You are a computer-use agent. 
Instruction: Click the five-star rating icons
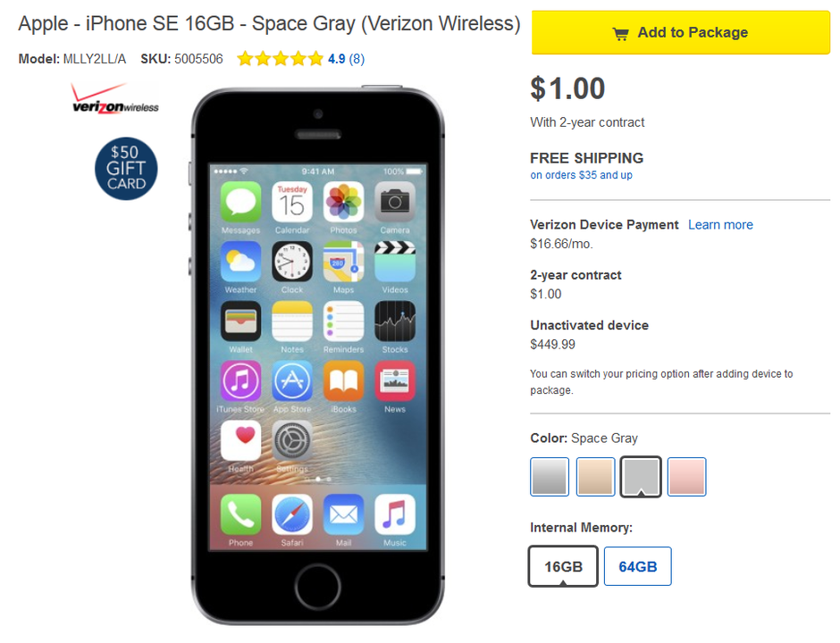point(281,58)
